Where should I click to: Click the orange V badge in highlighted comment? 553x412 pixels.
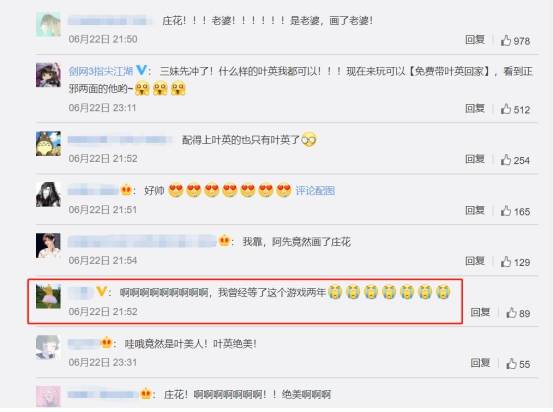coord(102,291)
